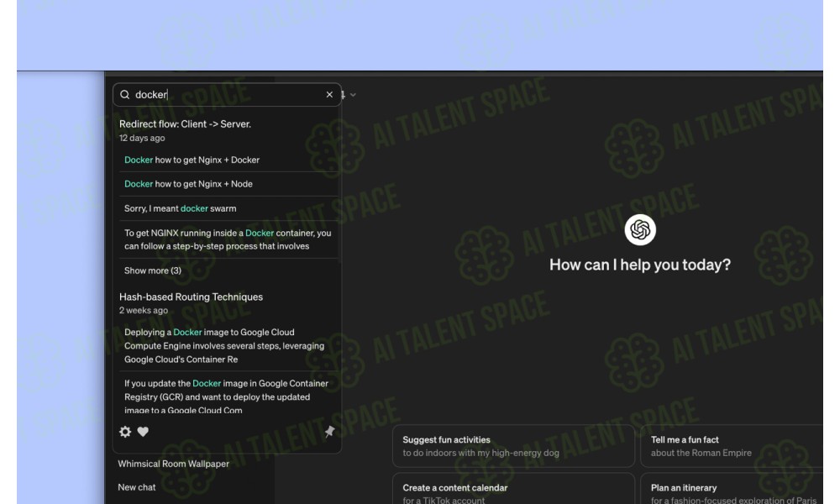
Task: Expand Show more (3) results
Action: (x=153, y=270)
